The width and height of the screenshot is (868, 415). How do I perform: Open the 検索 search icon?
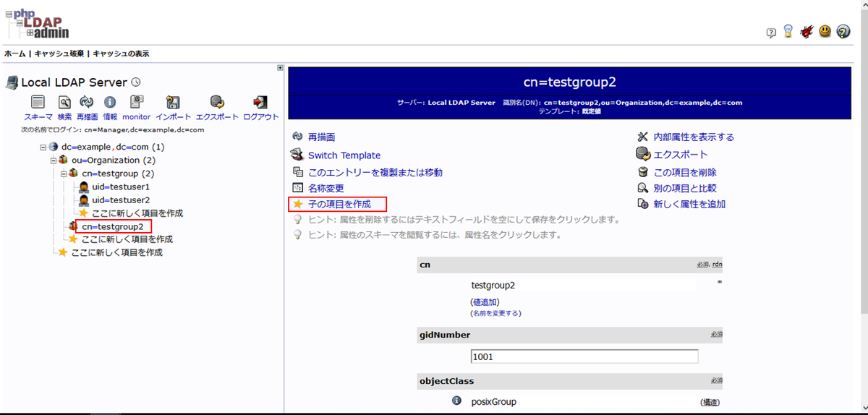(64, 103)
